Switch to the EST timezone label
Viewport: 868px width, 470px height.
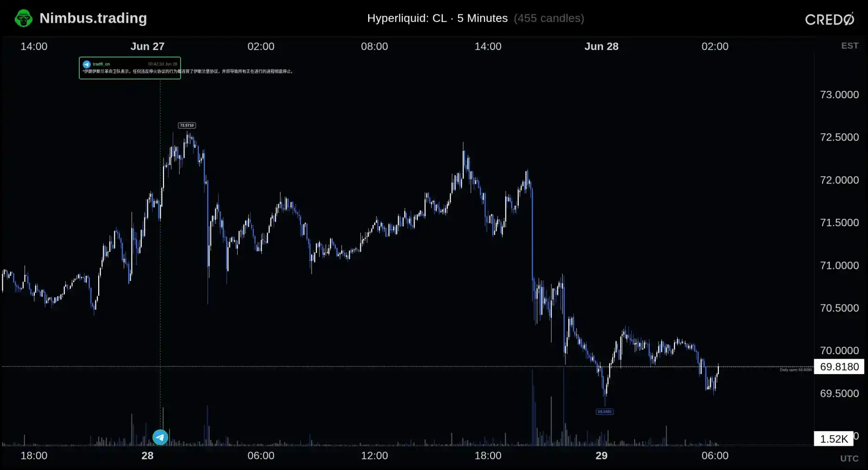click(849, 45)
